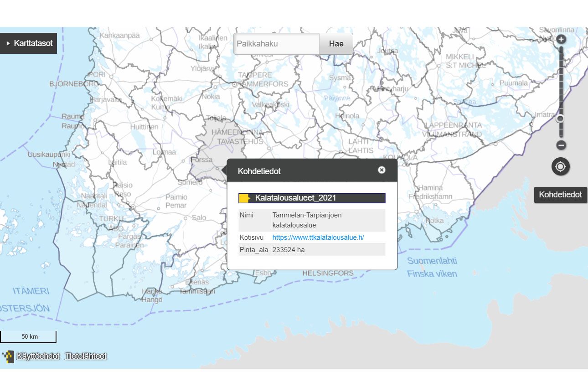Click the 50 km scale bar

click(x=28, y=337)
